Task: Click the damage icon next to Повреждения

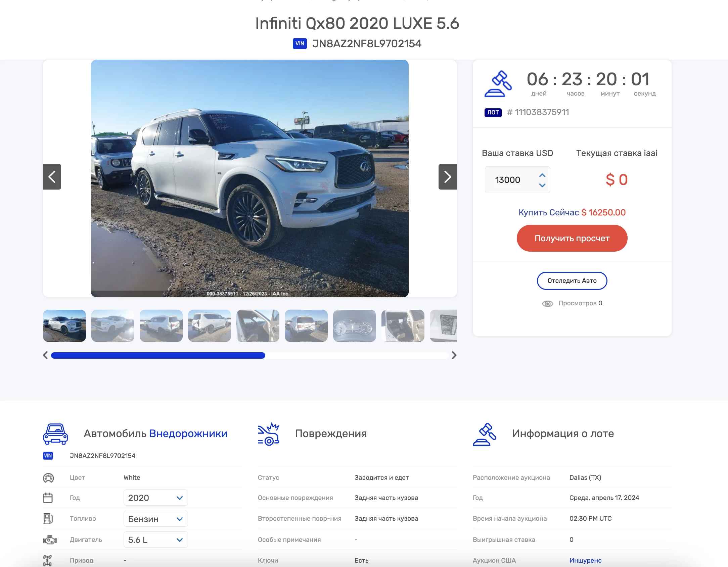Action: (x=268, y=434)
